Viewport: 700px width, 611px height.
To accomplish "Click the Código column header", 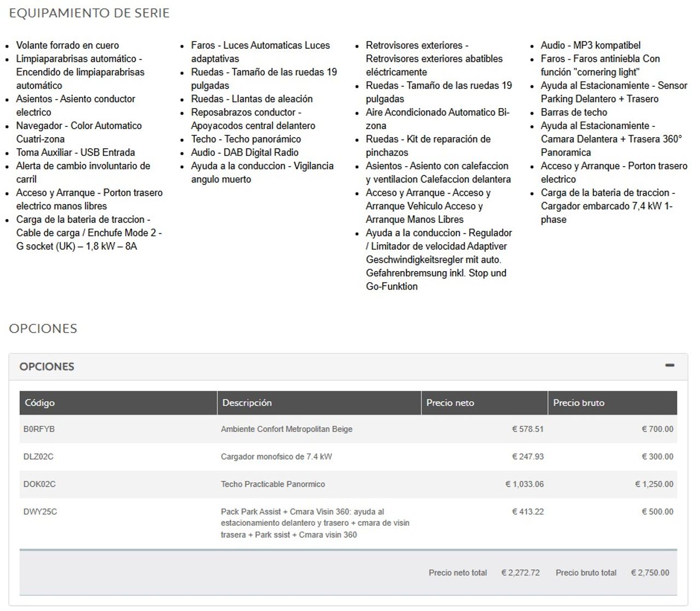I will coord(39,403).
